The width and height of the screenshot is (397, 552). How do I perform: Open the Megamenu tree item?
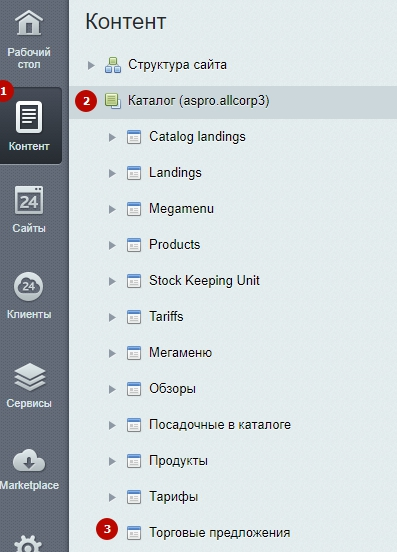181,208
